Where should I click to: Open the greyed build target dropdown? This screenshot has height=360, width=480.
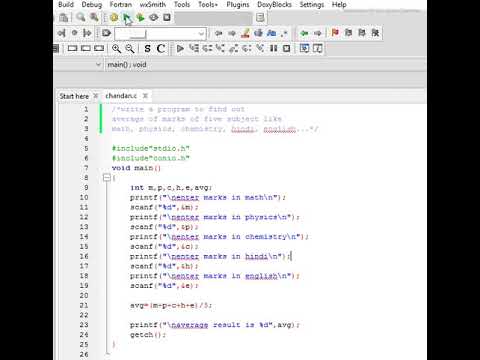213,18
